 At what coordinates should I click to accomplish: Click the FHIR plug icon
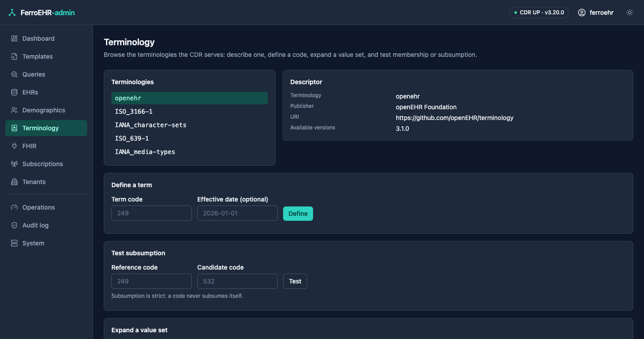click(x=14, y=146)
